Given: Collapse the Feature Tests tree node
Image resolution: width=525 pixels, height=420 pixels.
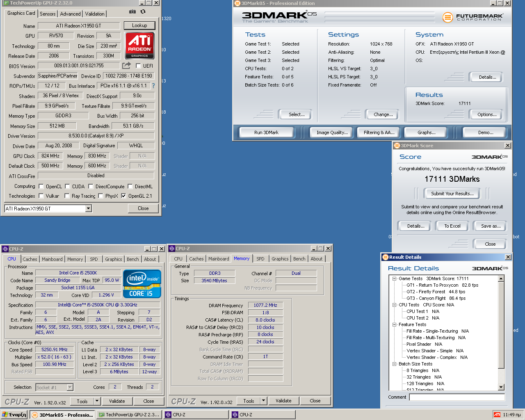Looking at the screenshot, I should (x=394, y=324).
